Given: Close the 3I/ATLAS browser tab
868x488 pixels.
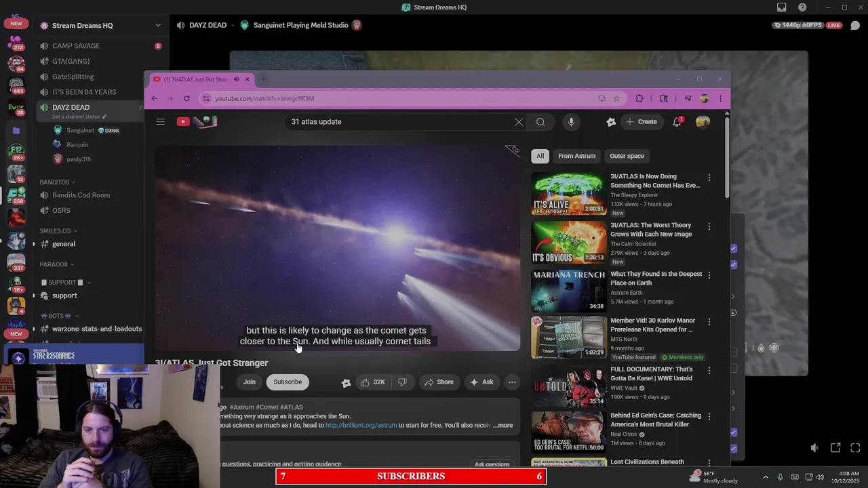Looking at the screenshot, I should click(x=247, y=79).
